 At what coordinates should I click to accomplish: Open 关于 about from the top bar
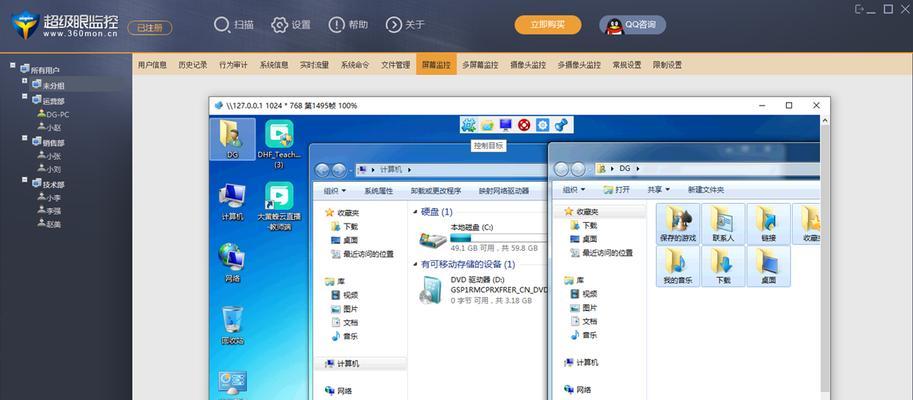point(405,25)
